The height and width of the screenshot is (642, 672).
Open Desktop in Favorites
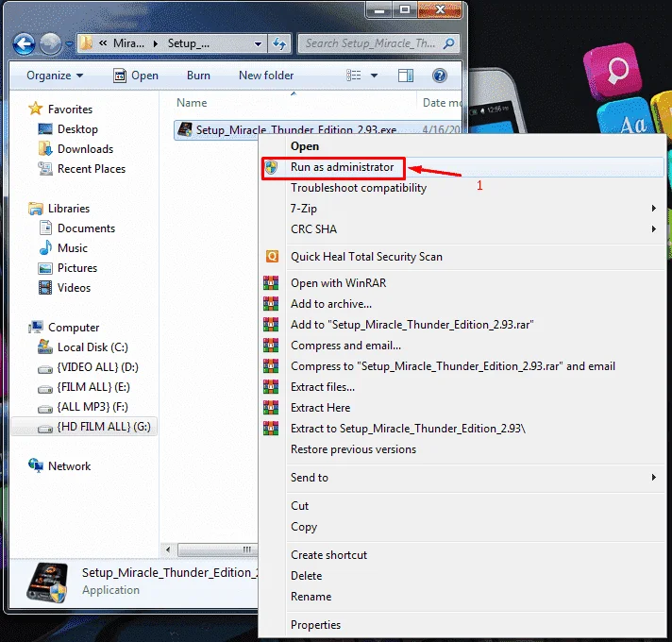[x=77, y=129]
